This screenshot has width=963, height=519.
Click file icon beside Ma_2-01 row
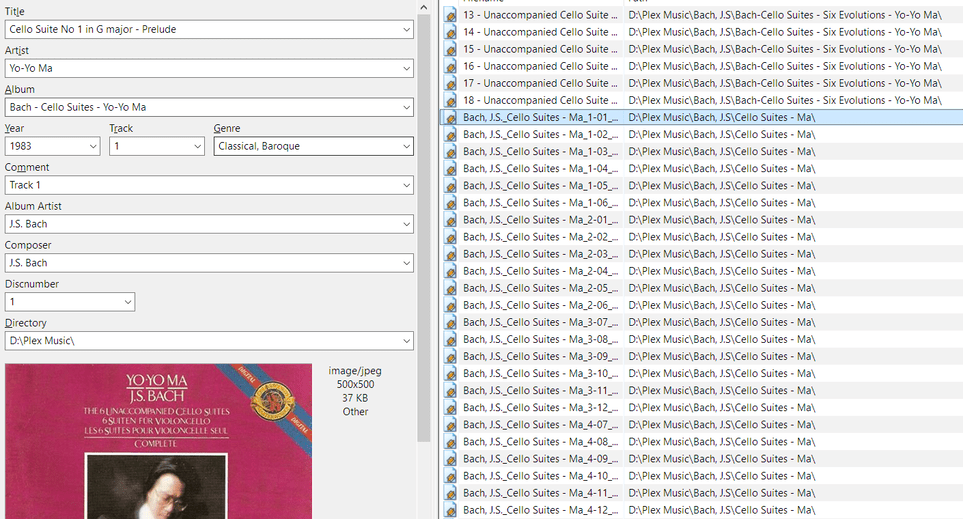tap(450, 220)
